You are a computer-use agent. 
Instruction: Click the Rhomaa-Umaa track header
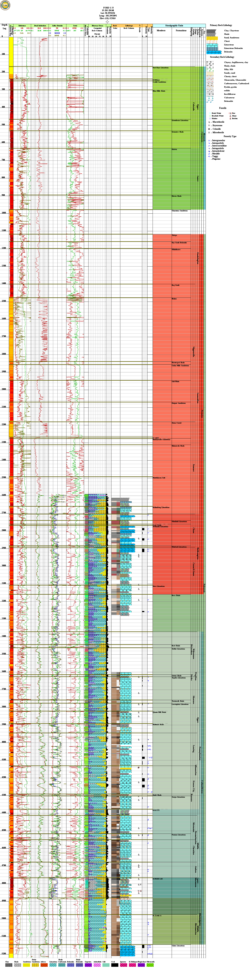coord(98,26)
